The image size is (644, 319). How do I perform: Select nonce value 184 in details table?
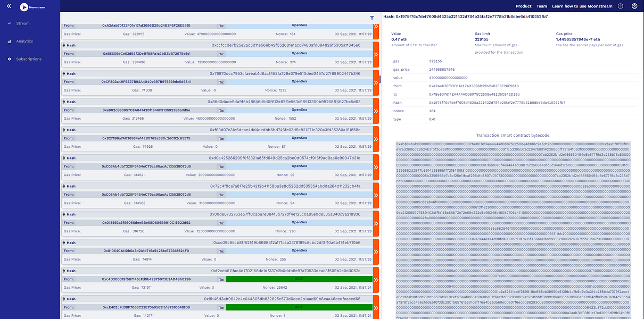pyautogui.click(x=432, y=111)
